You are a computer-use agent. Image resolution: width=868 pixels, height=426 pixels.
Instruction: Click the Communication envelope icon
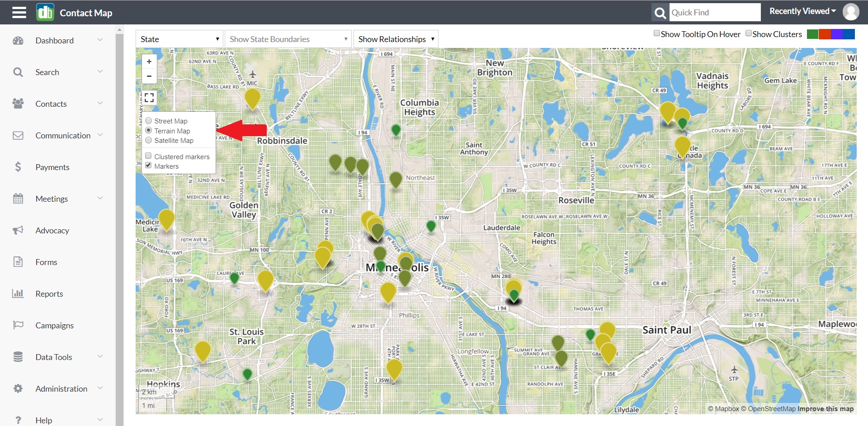18,136
